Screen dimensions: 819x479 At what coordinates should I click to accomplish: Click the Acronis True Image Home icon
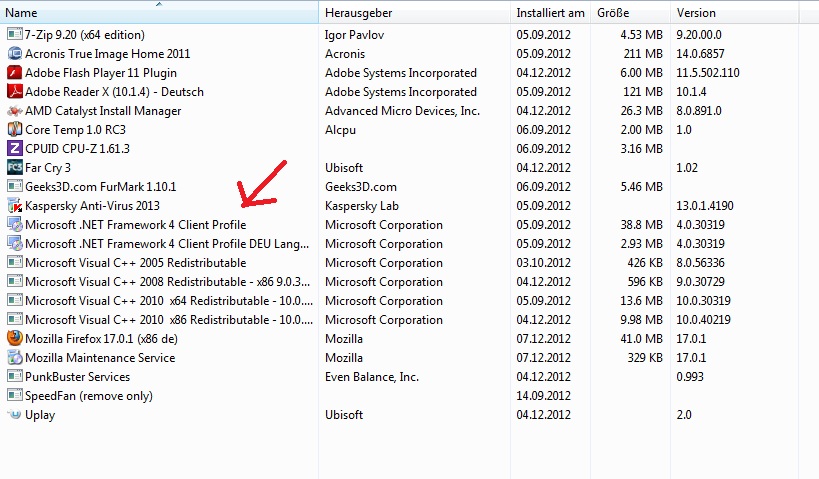click(15, 54)
